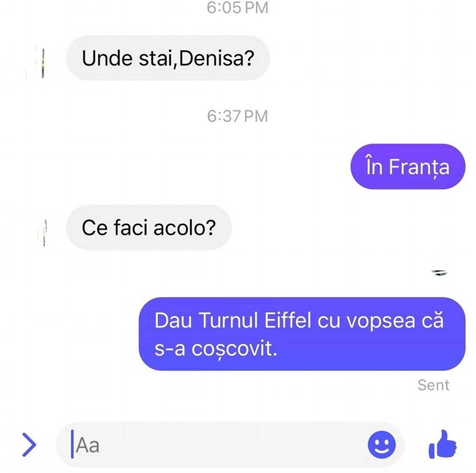This screenshot has width=476, height=473.
Task: Click the word 'Eiffel' in last message
Action: 288,320
